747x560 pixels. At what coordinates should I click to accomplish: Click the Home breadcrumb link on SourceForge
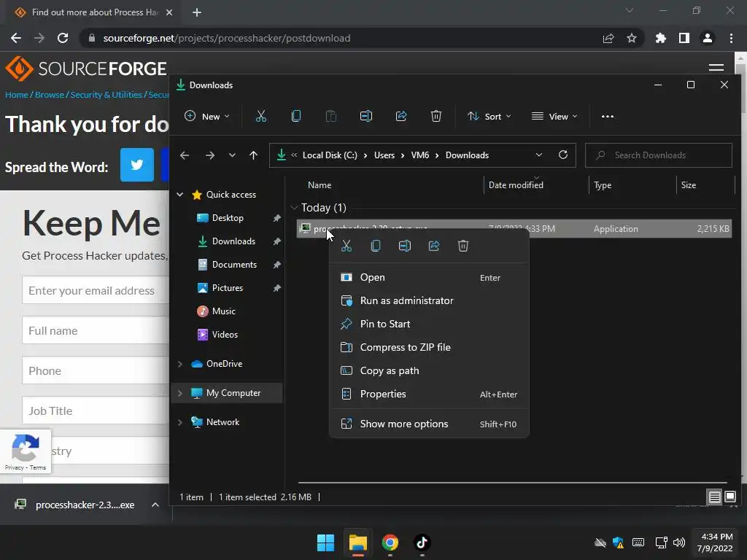coord(17,95)
